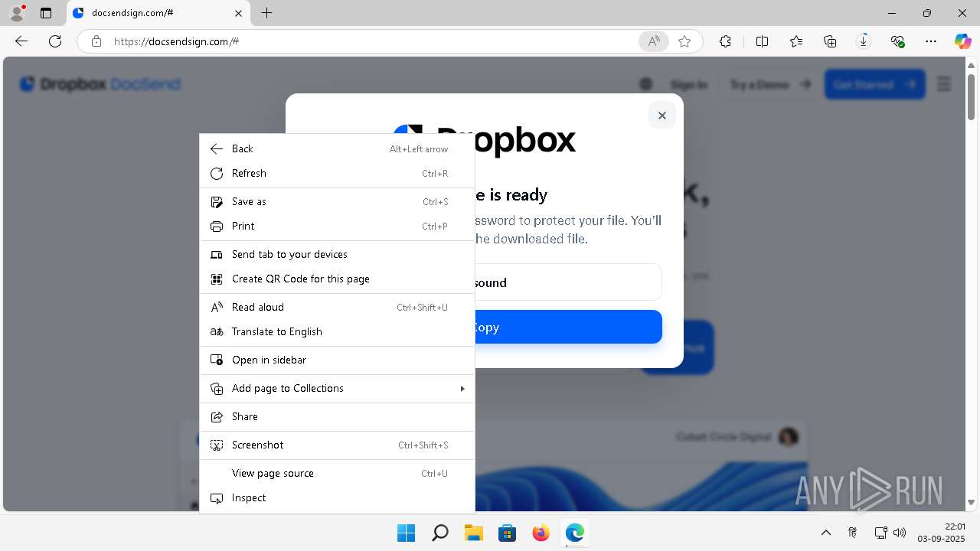Open Browser essentials heart icon
Image resolution: width=980 pixels, height=551 pixels.
click(897, 41)
